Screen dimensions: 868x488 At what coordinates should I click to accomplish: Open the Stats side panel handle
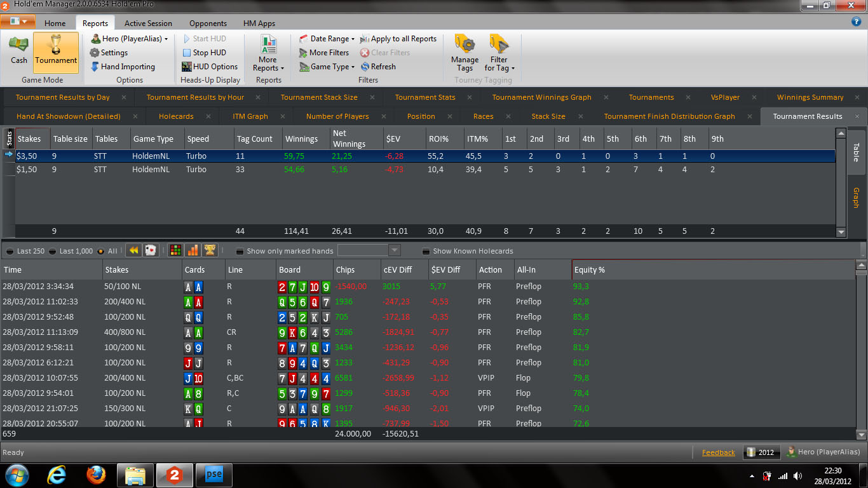pos(9,137)
